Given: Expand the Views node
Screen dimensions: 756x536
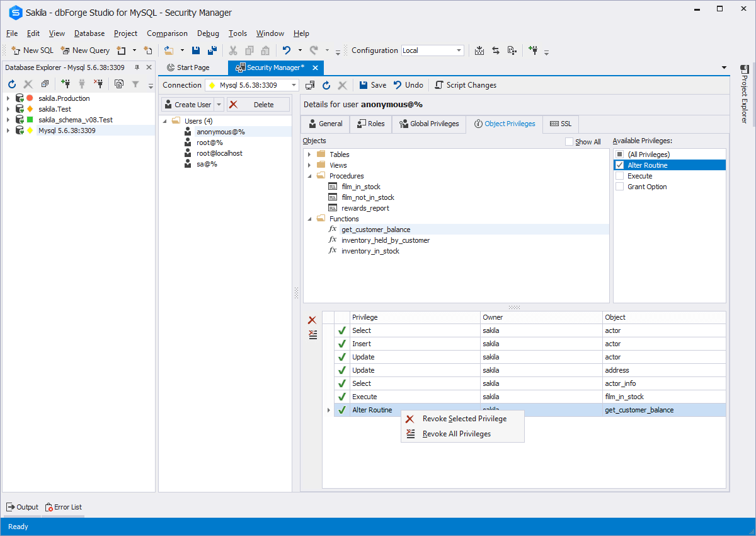Looking at the screenshot, I should 309,165.
